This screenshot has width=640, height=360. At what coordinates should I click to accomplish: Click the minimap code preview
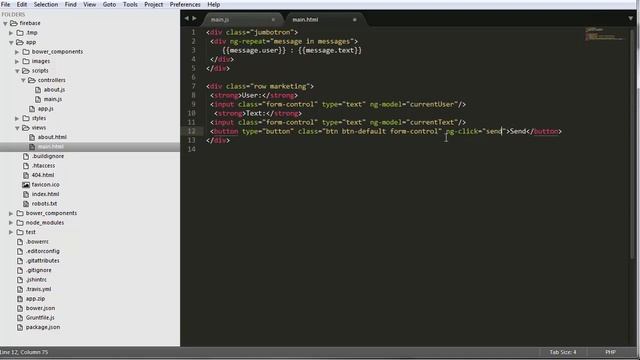604,34
